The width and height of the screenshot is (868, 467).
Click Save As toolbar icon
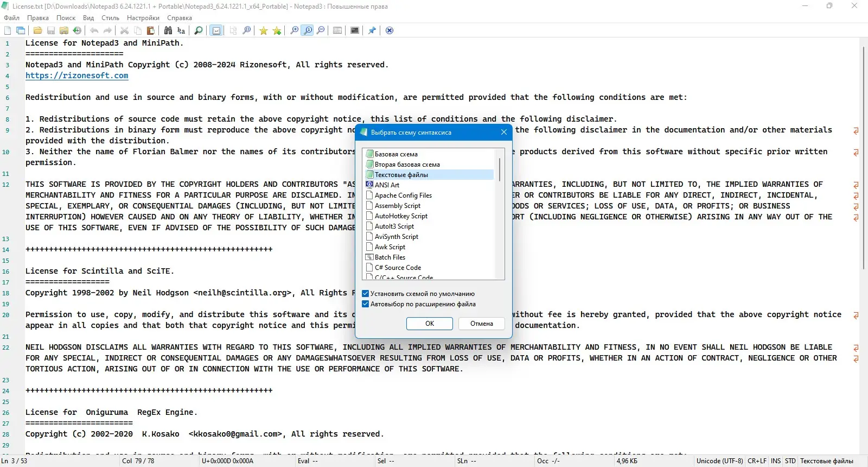coord(64,30)
